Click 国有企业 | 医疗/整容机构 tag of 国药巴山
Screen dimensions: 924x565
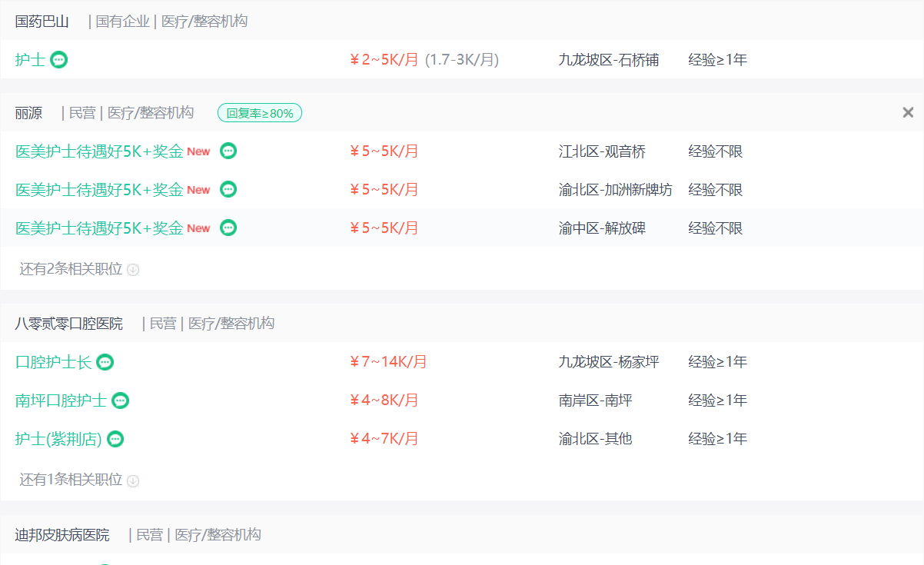[171, 22]
